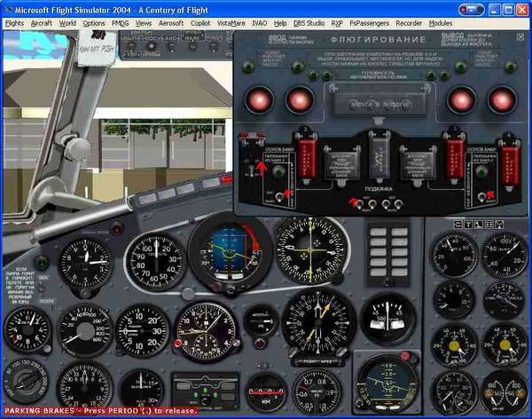The height and width of the screenshot is (419, 532).
Task: Click the fan-shaped icon above engine gauges
Action: [499, 224]
